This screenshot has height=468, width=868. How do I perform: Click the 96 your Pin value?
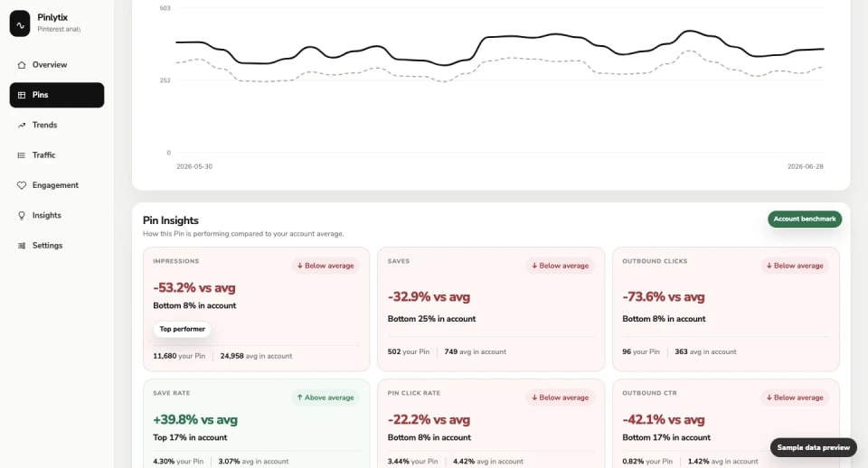(x=641, y=351)
